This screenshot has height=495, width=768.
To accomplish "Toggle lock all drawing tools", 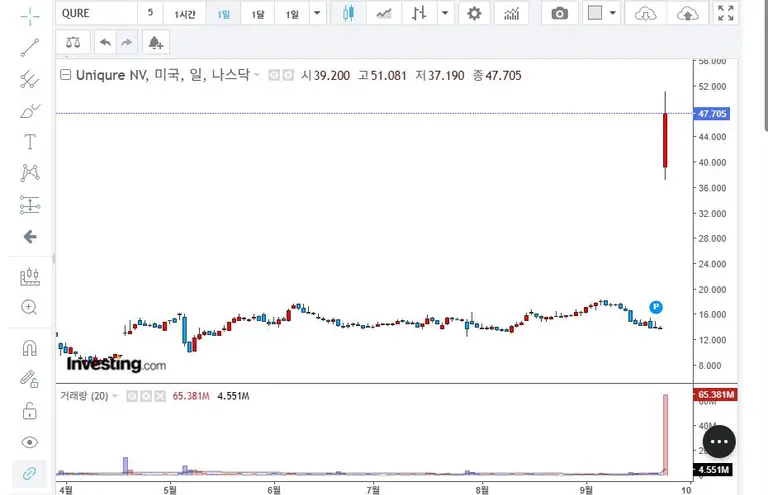I will pyautogui.click(x=30, y=410).
